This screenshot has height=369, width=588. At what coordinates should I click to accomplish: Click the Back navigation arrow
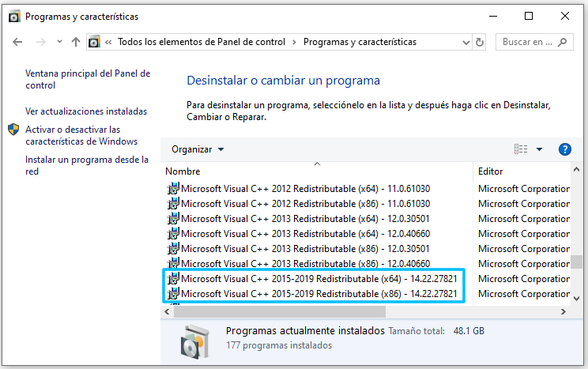click(17, 42)
